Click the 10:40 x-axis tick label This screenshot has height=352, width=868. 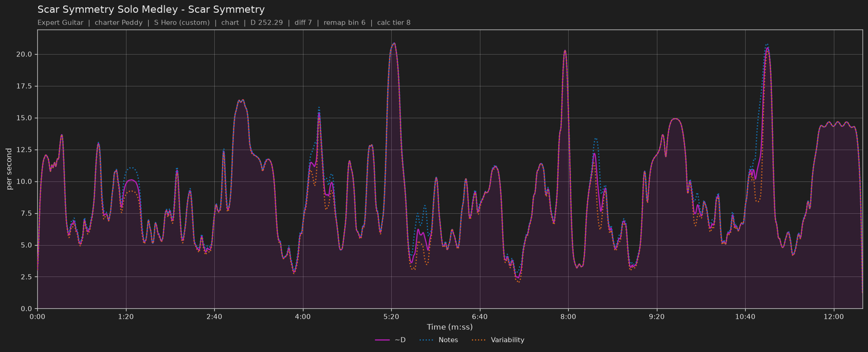[x=745, y=317]
